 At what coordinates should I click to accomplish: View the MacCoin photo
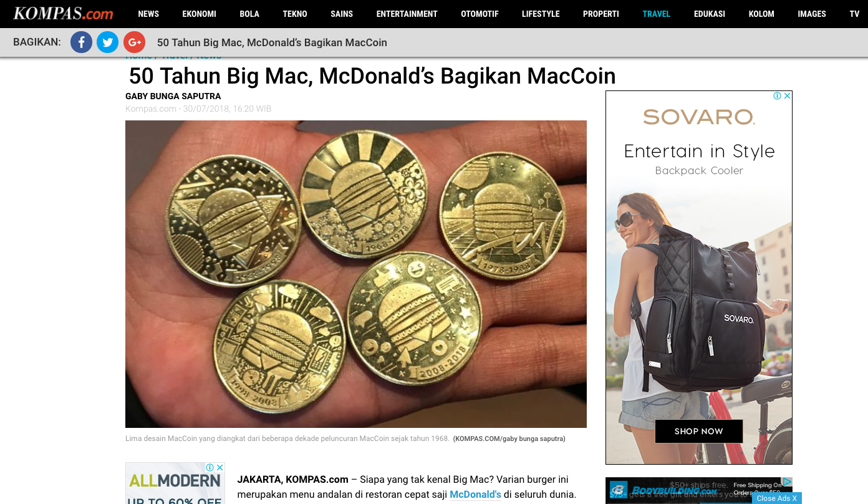pyautogui.click(x=356, y=274)
